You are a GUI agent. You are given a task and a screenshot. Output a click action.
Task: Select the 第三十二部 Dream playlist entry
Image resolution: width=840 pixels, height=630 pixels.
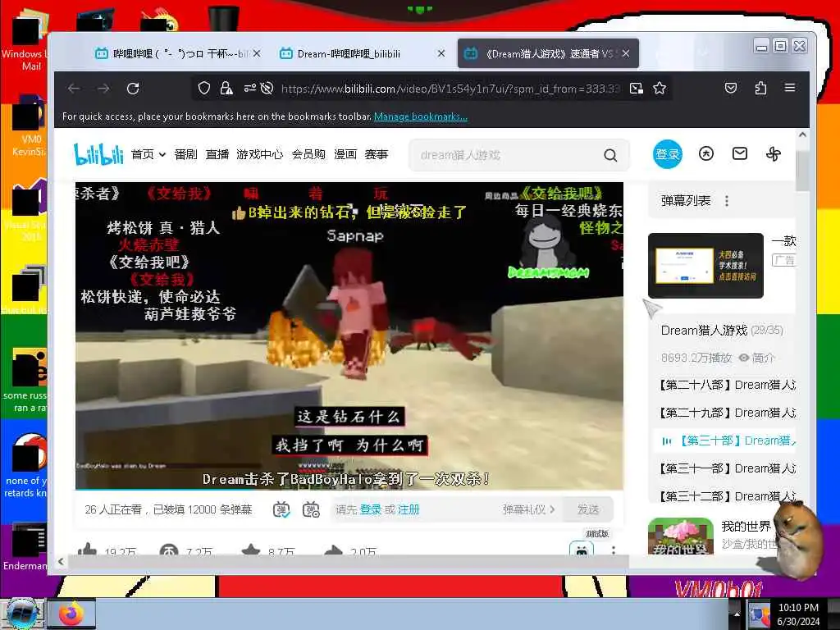click(727, 496)
